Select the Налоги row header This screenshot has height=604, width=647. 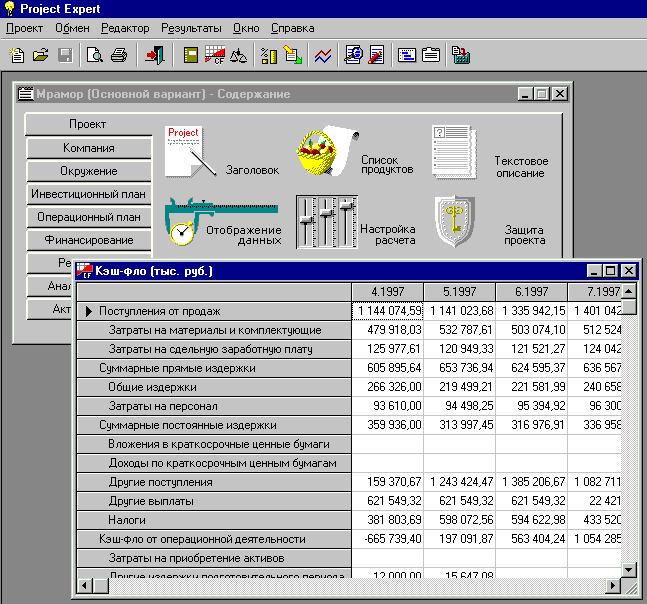pos(214,520)
